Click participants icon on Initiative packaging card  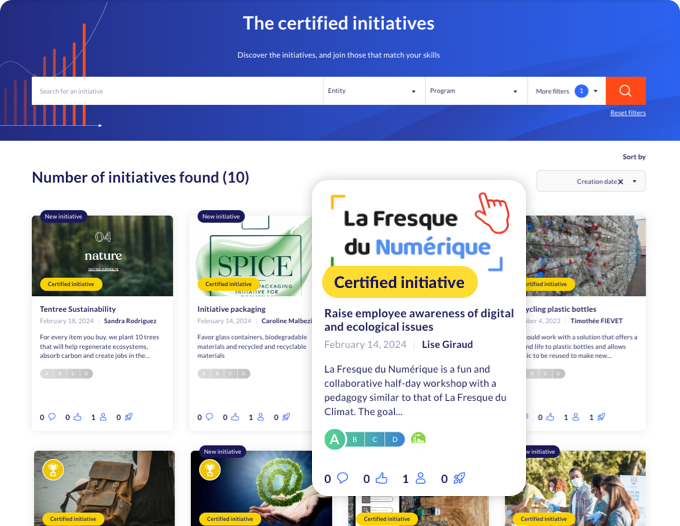260,417
